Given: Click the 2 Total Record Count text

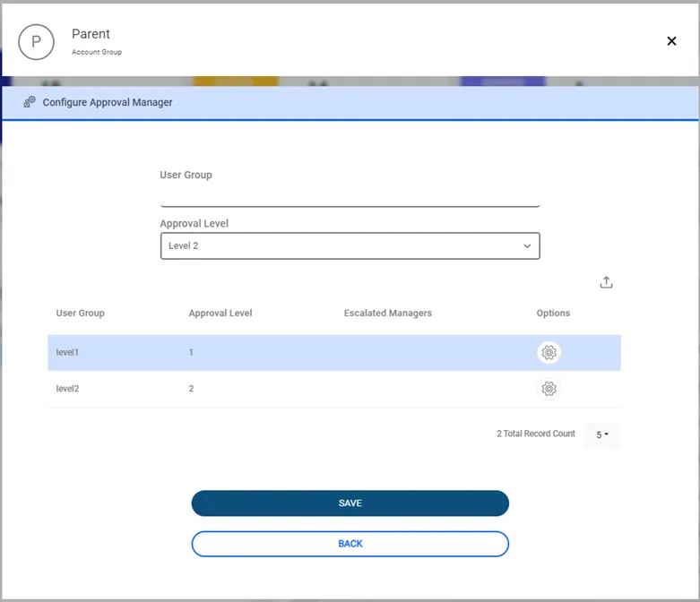Looking at the screenshot, I should point(536,434).
